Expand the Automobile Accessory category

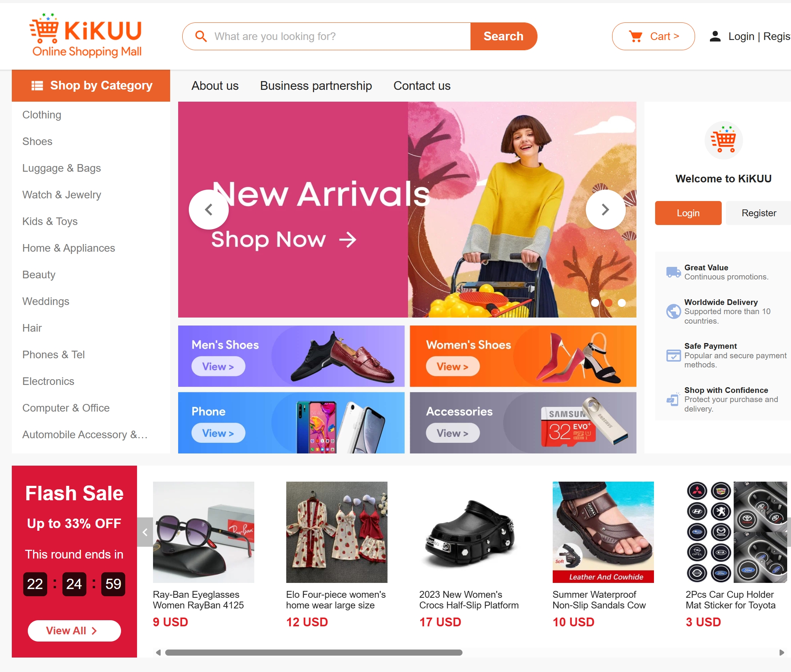tap(85, 434)
